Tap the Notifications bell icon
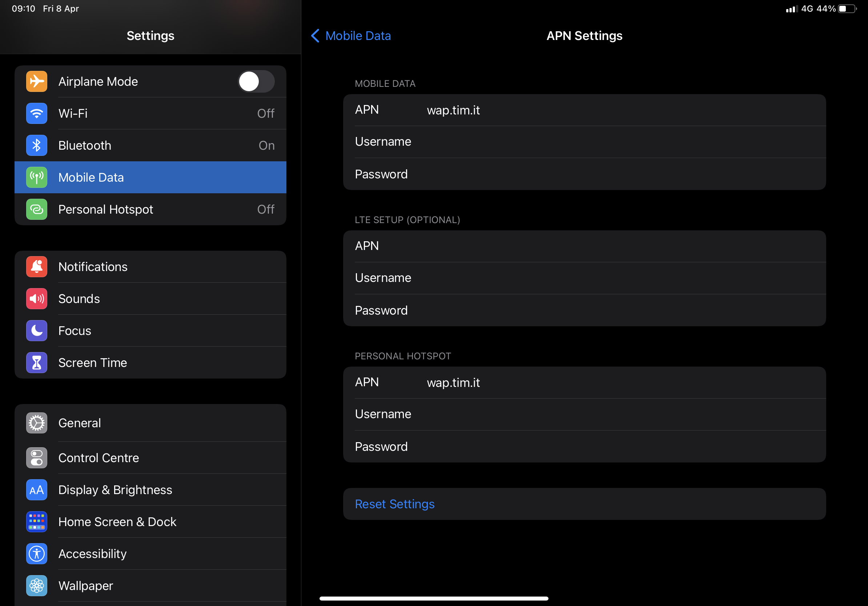The image size is (868, 606). (36, 266)
